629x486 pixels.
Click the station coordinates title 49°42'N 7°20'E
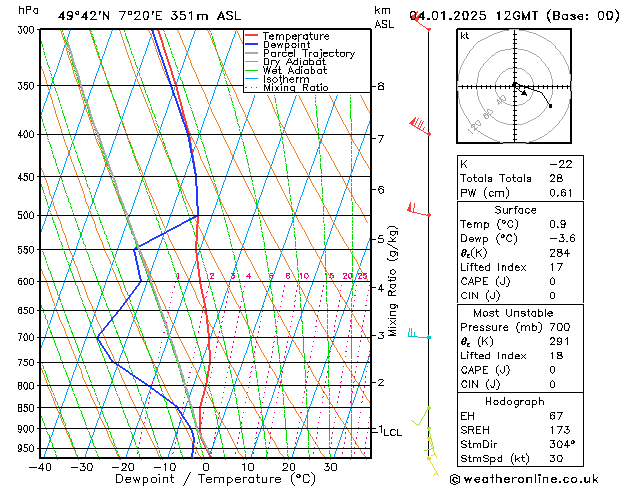coord(110,16)
